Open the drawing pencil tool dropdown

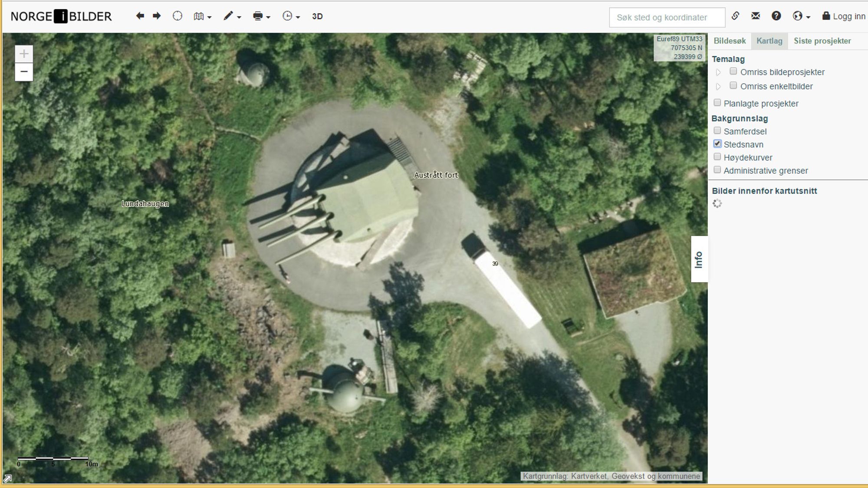(x=232, y=16)
